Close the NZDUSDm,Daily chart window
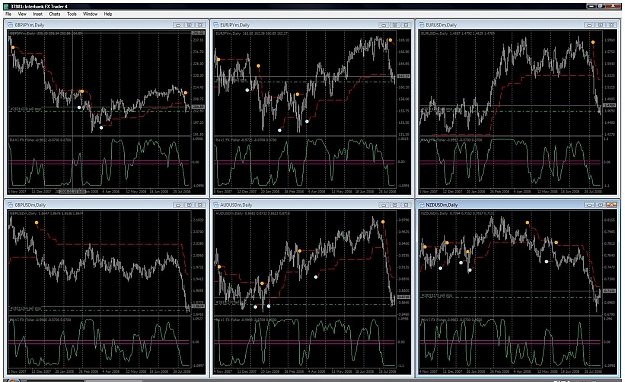This screenshot has width=625, height=382. [611, 205]
